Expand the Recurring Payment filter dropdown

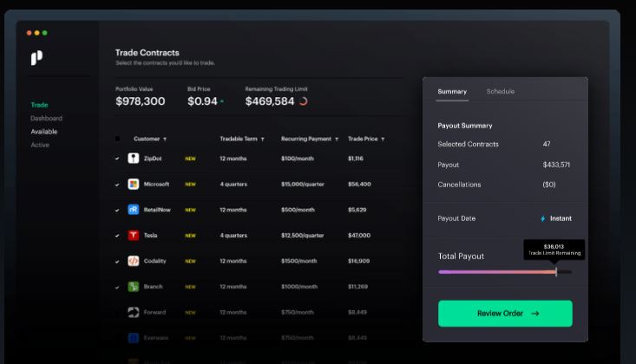click(x=338, y=140)
